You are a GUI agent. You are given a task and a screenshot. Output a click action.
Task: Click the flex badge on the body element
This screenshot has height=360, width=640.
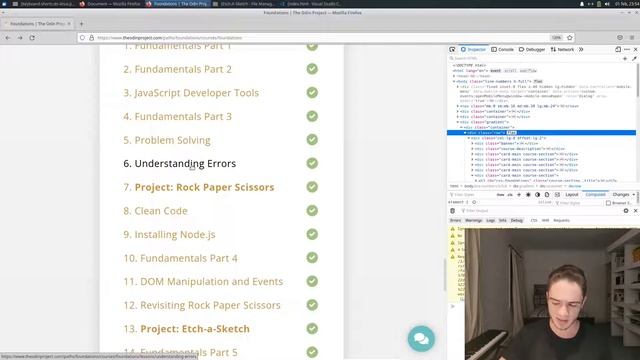point(538,81)
